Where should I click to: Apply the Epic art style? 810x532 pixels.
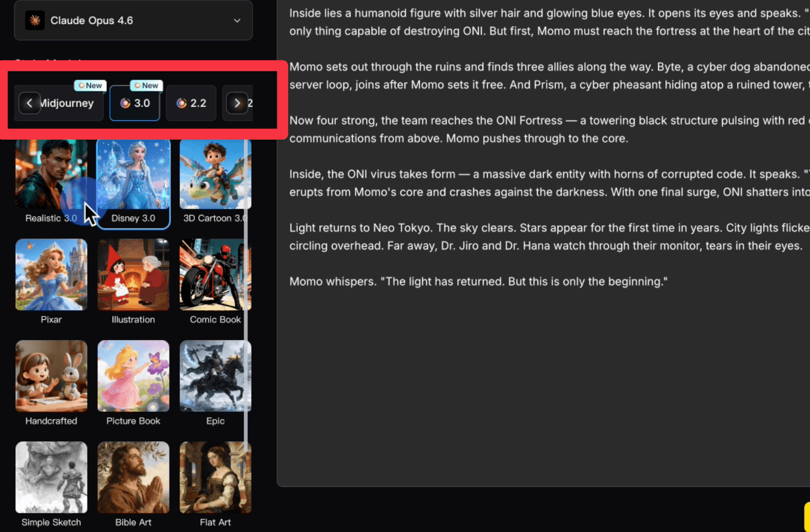[215, 376]
